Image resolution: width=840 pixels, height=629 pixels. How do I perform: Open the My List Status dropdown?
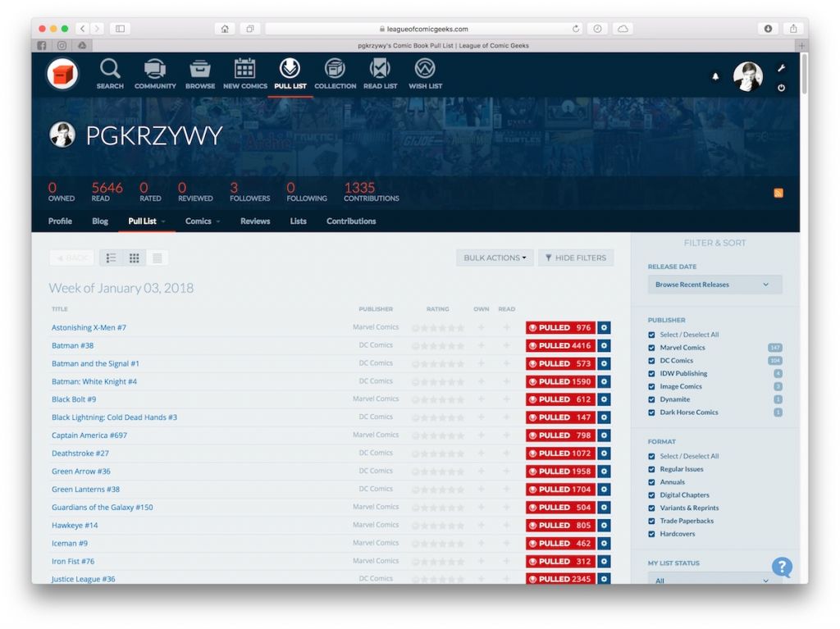(x=714, y=579)
